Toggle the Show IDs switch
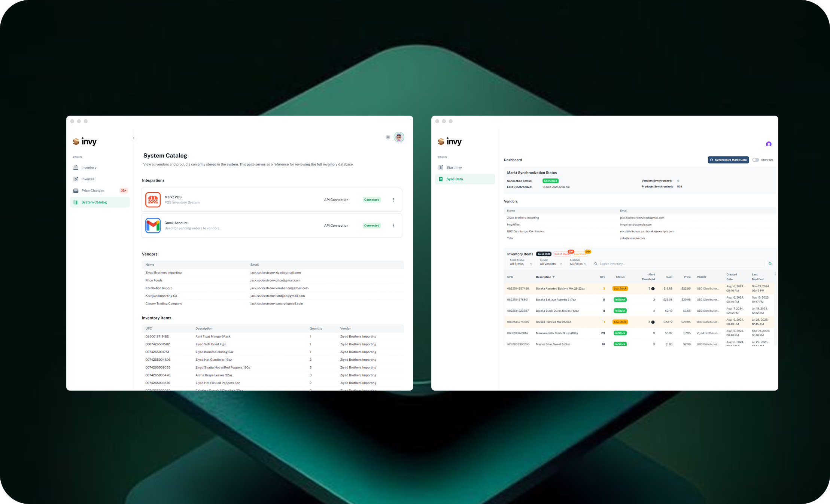Viewport: 830px width, 504px height. 755,160
